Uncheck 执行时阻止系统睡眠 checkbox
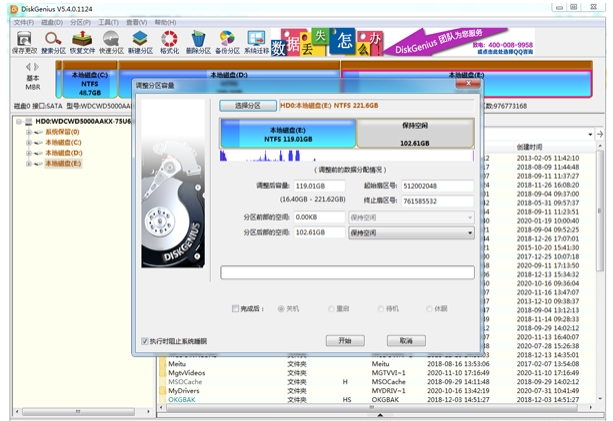This screenshot has height=421, width=613. pyautogui.click(x=145, y=341)
